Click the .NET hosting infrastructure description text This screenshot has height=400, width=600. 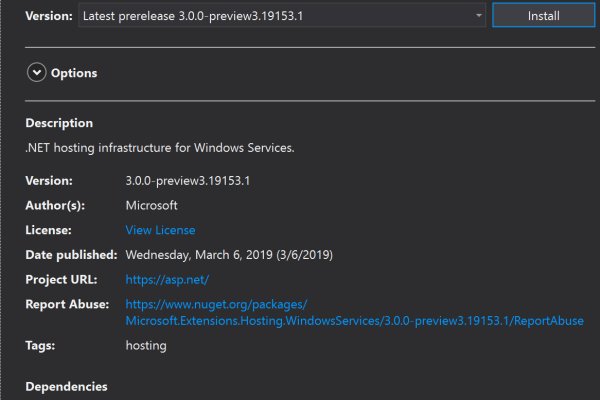160,148
